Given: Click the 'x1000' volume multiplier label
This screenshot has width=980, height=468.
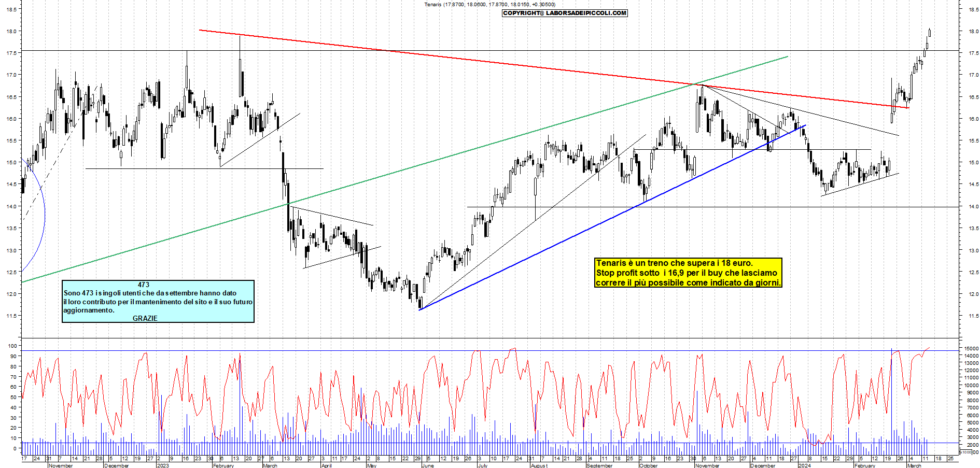Looking at the screenshot, I should [966, 452].
